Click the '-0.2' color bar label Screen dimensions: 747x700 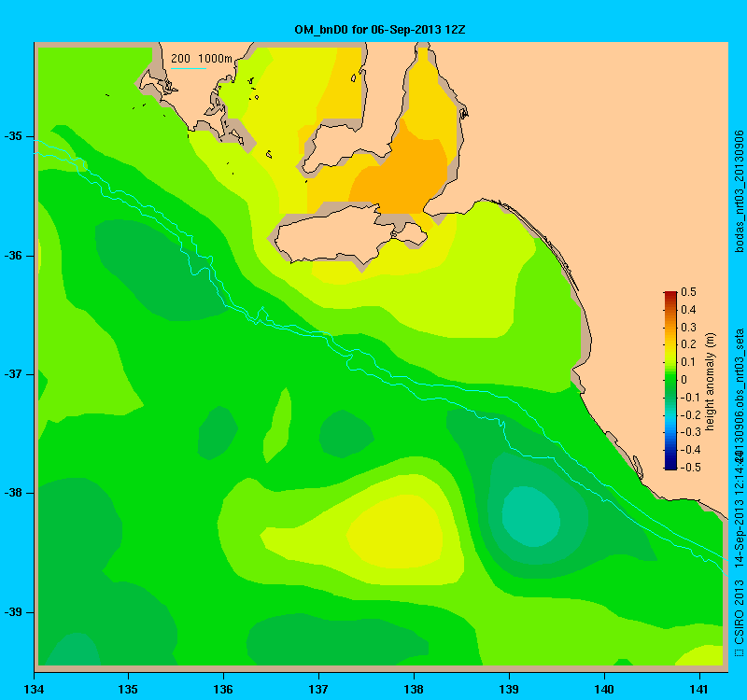coord(689,414)
